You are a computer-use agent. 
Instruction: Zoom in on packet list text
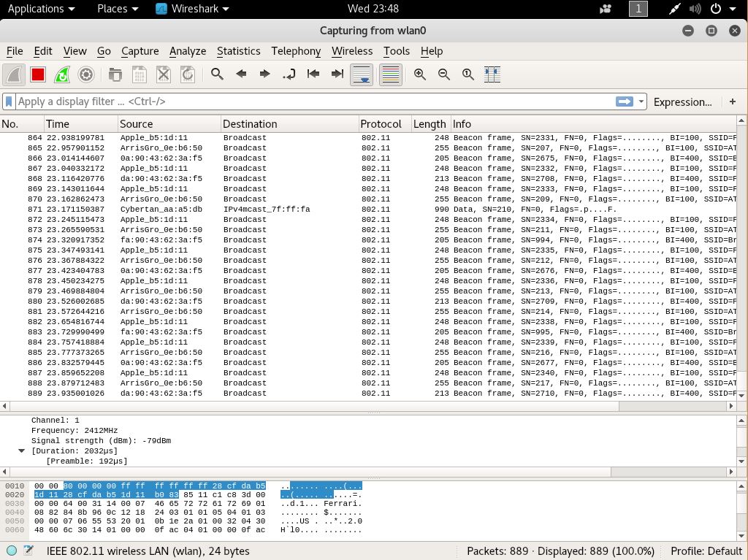pos(420,74)
